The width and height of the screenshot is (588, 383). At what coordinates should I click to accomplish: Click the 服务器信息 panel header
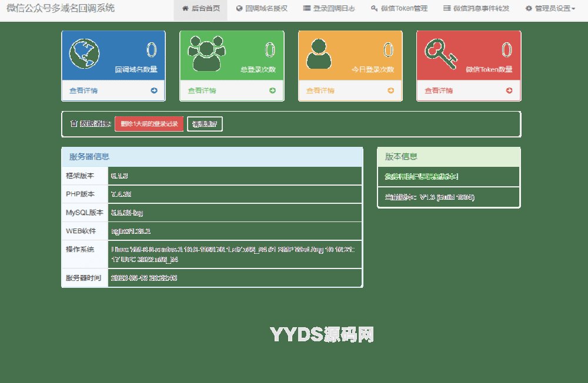(212, 157)
